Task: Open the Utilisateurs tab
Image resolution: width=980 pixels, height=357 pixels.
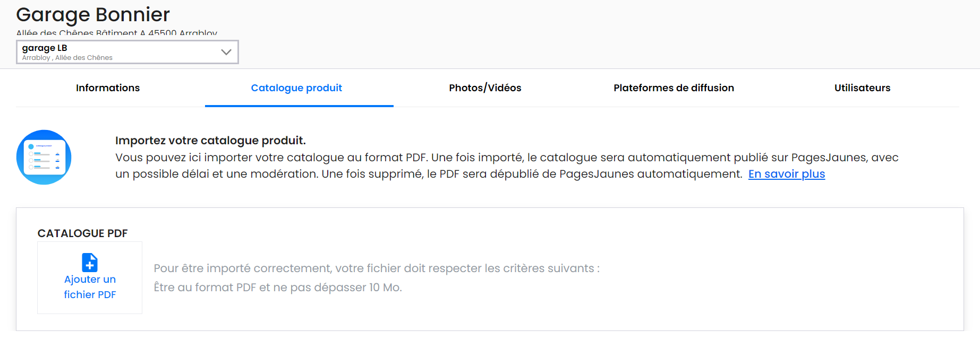Action: (862, 88)
